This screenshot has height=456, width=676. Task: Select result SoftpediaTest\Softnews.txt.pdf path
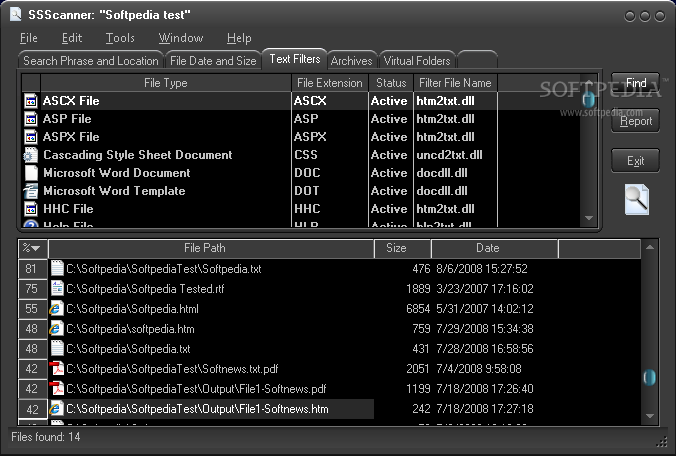pyautogui.click(x=172, y=369)
